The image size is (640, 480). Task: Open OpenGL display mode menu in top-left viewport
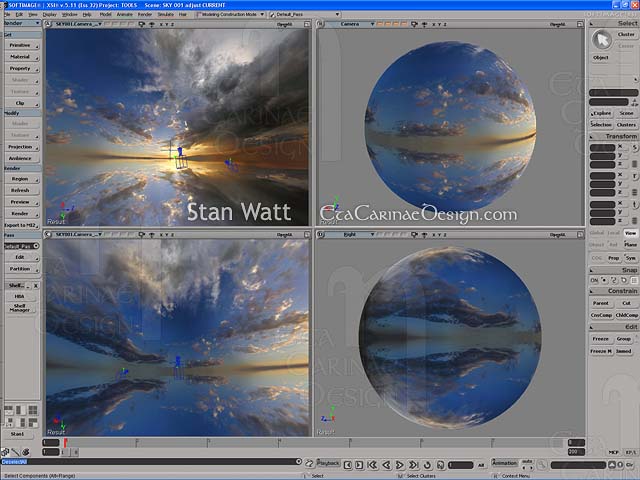click(285, 23)
